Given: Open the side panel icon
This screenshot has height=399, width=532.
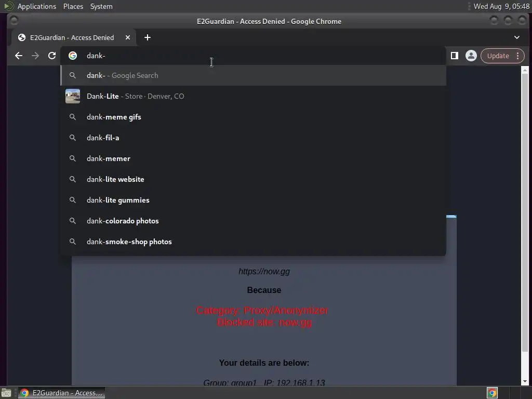Looking at the screenshot, I should (x=454, y=56).
